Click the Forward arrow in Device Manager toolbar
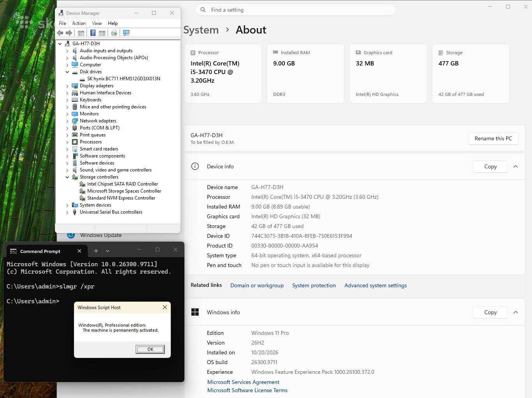532x398 pixels. (x=69, y=33)
